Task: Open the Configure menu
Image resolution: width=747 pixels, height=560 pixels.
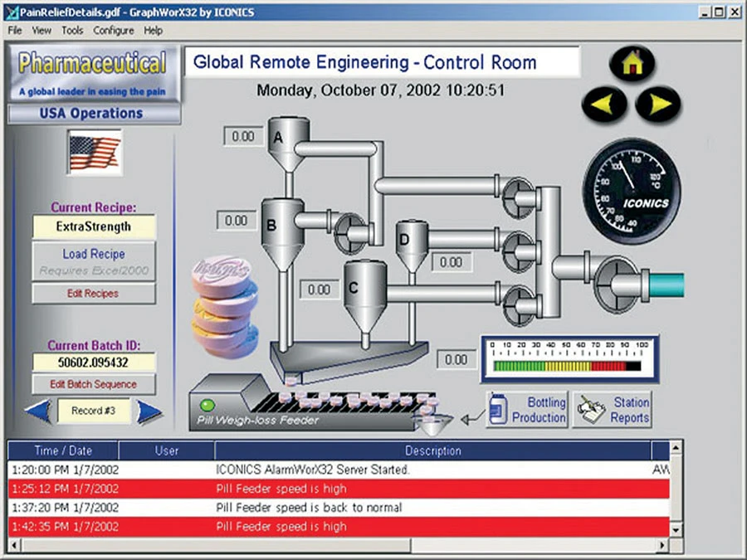Action: (x=114, y=30)
